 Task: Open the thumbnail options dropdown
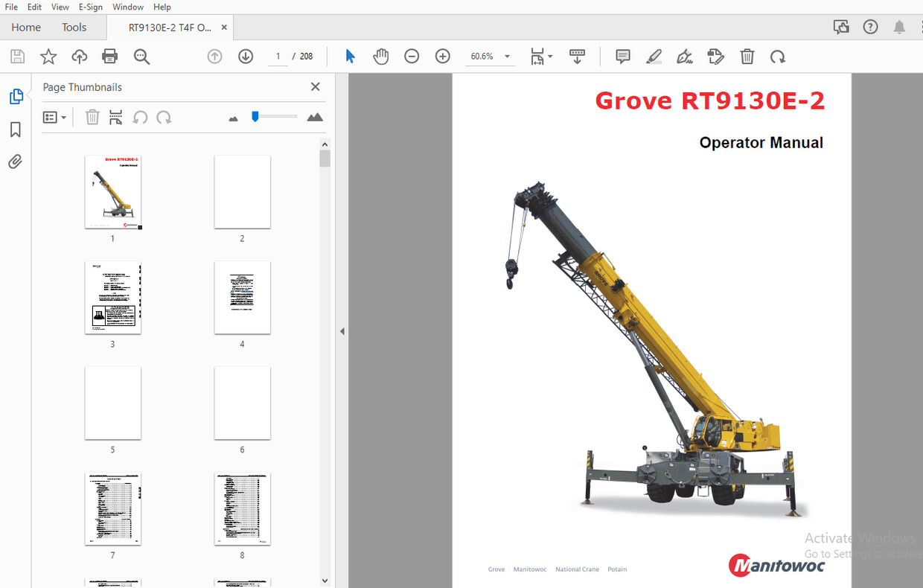(x=55, y=117)
